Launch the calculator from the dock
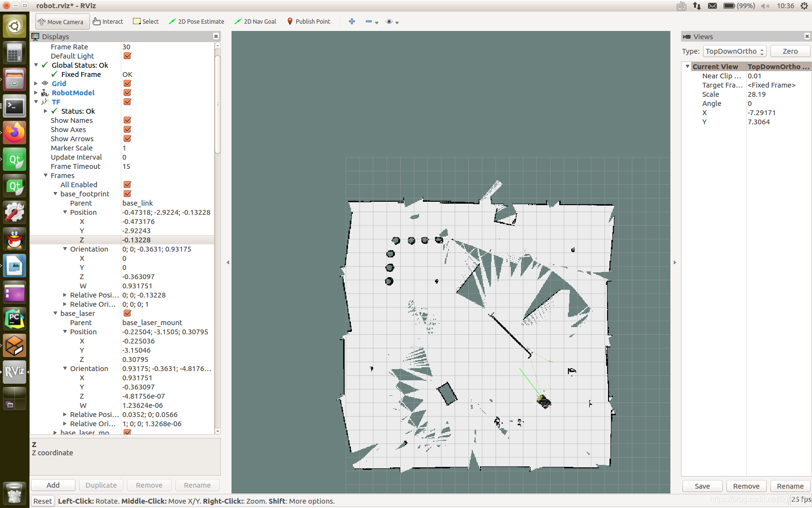Viewport: 812px width, 508px height. (14, 53)
